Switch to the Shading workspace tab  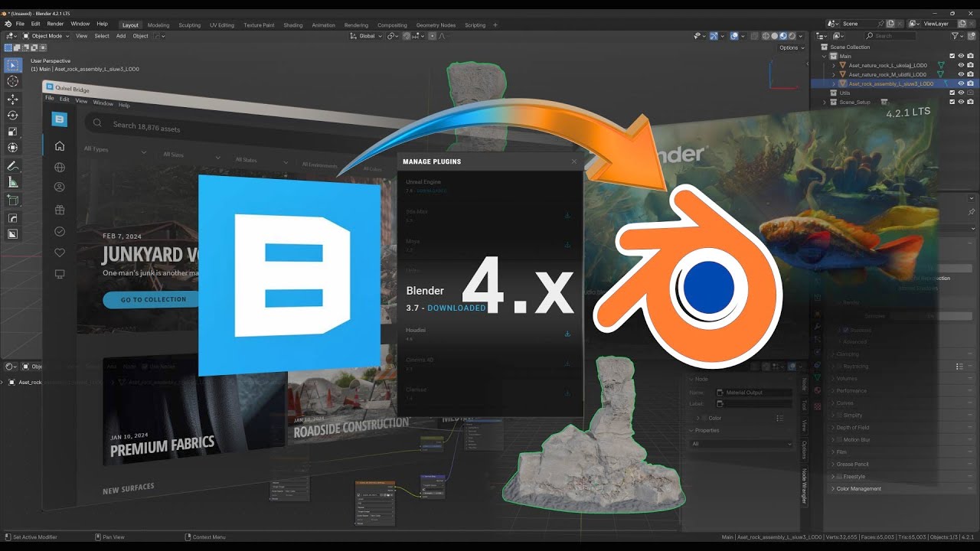click(293, 24)
